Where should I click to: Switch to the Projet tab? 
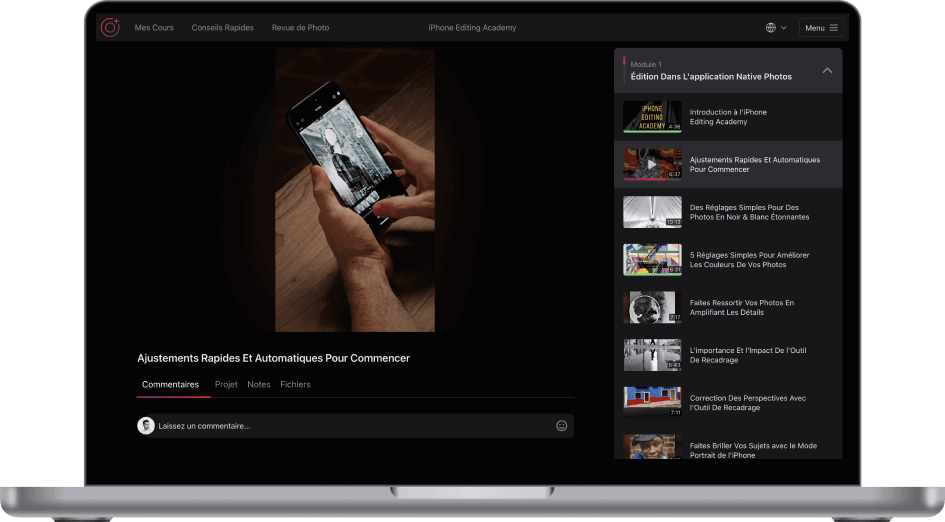pos(226,385)
